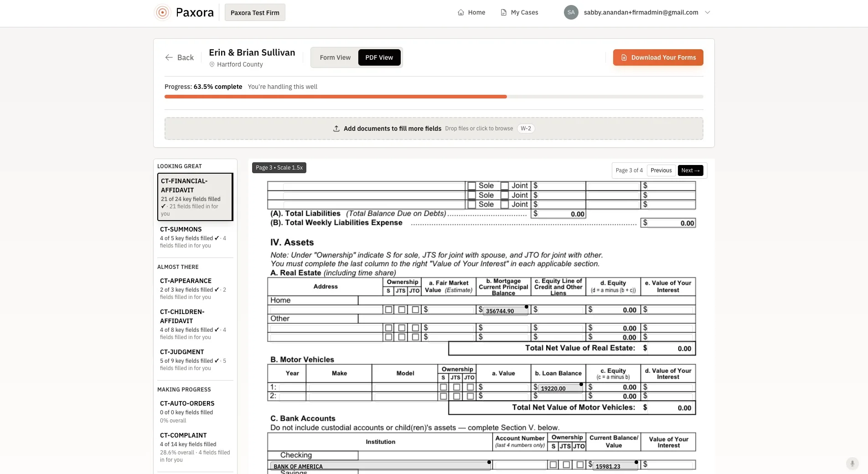The height and width of the screenshot is (474, 868).
Task: Click Download Your Forms
Action: 658,57
